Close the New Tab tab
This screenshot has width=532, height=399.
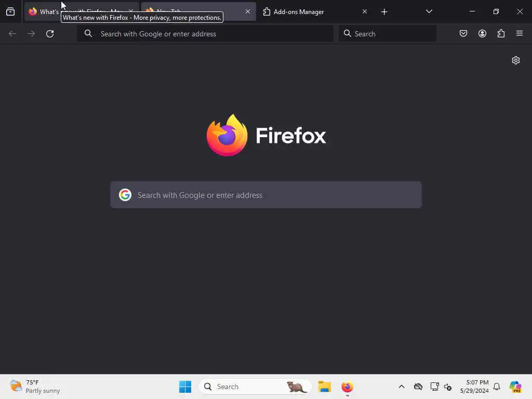pyautogui.click(x=248, y=11)
